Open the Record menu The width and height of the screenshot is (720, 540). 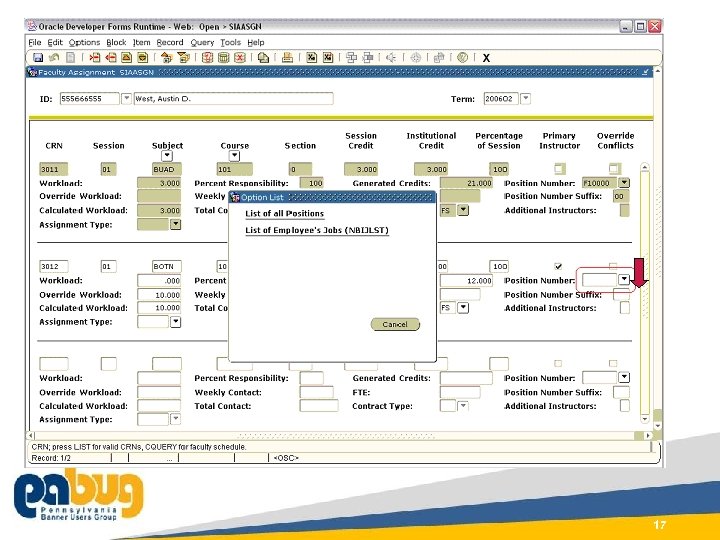click(170, 42)
